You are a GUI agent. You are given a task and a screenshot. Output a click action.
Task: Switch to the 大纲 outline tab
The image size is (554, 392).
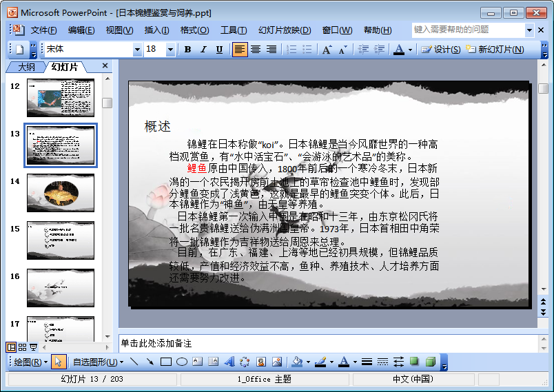pyautogui.click(x=26, y=67)
